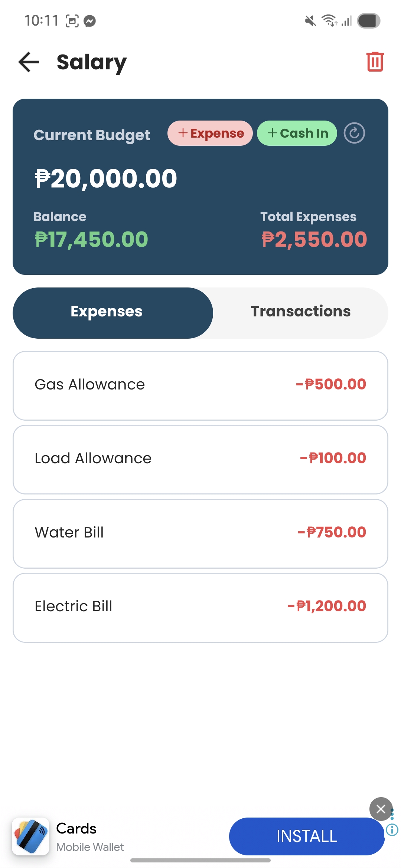Add a new Expense
This screenshot has width=401, height=868.
tap(210, 133)
